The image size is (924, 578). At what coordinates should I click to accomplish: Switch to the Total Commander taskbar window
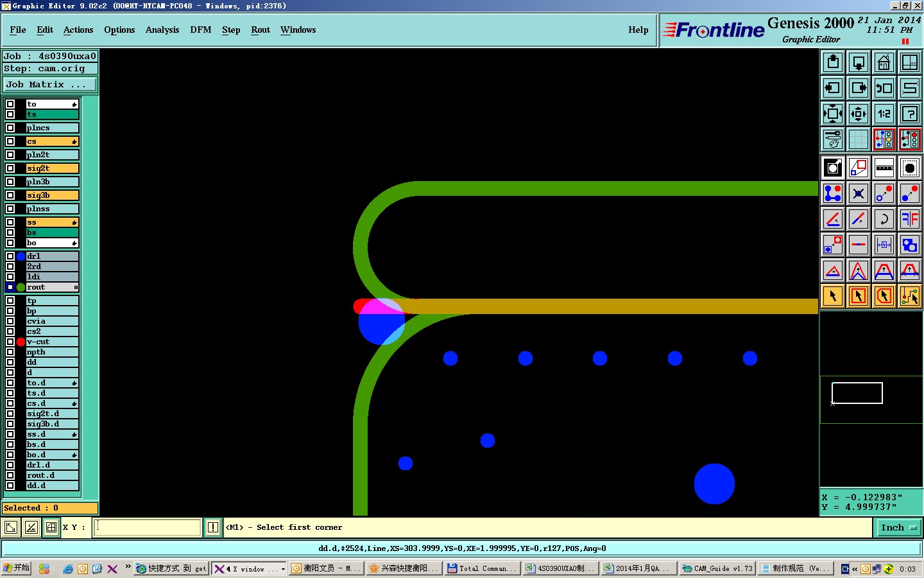pyautogui.click(x=482, y=568)
